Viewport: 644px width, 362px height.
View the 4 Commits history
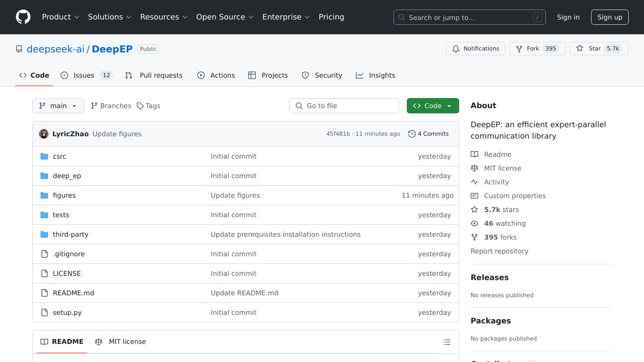[x=428, y=134]
